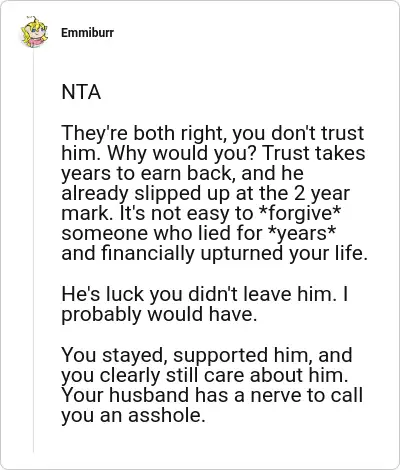Click the NTA verdict text
400x470 pixels.
(x=81, y=92)
